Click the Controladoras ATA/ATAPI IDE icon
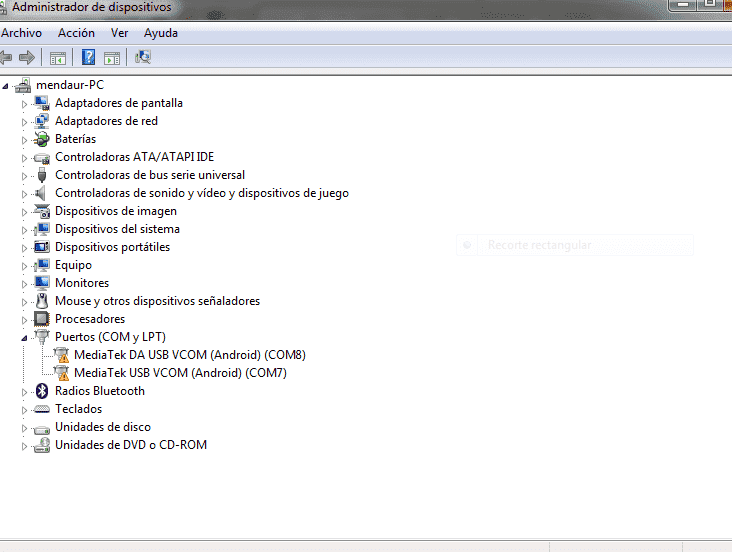The image size is (732, 552). click(x=42, y=157)
